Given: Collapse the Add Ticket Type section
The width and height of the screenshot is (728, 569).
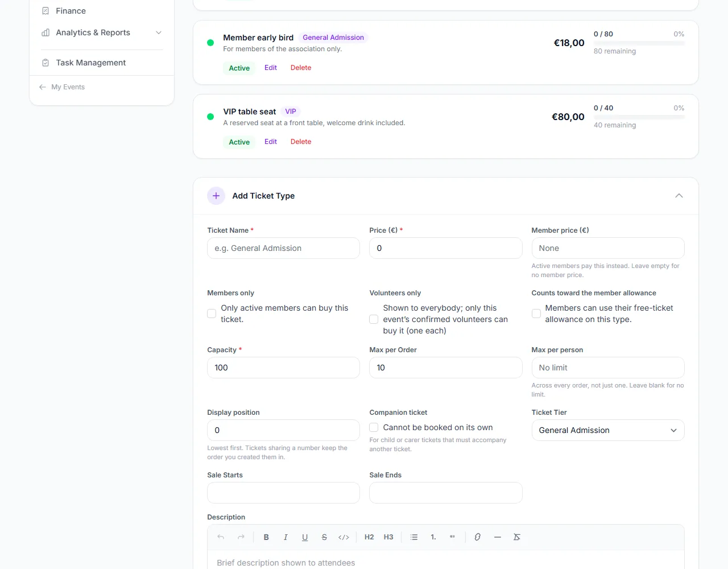Looking at the screenshot, I should click(x=679, y=196).
